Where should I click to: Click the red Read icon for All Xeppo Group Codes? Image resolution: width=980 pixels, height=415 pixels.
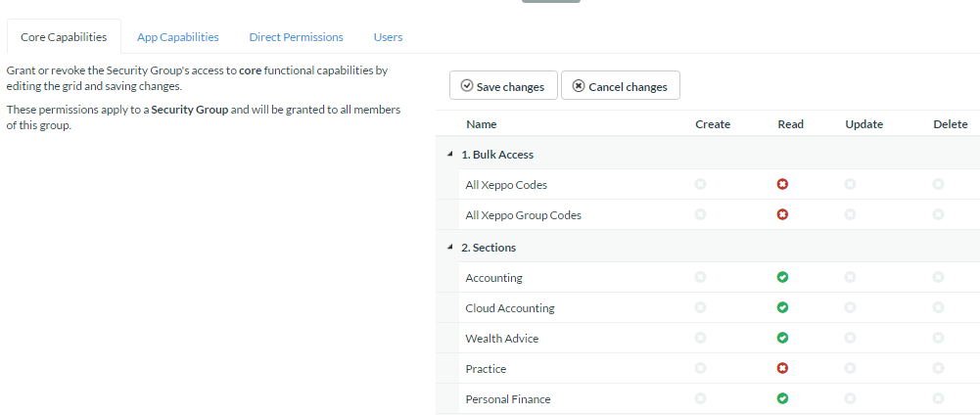(x=782, y=214)
